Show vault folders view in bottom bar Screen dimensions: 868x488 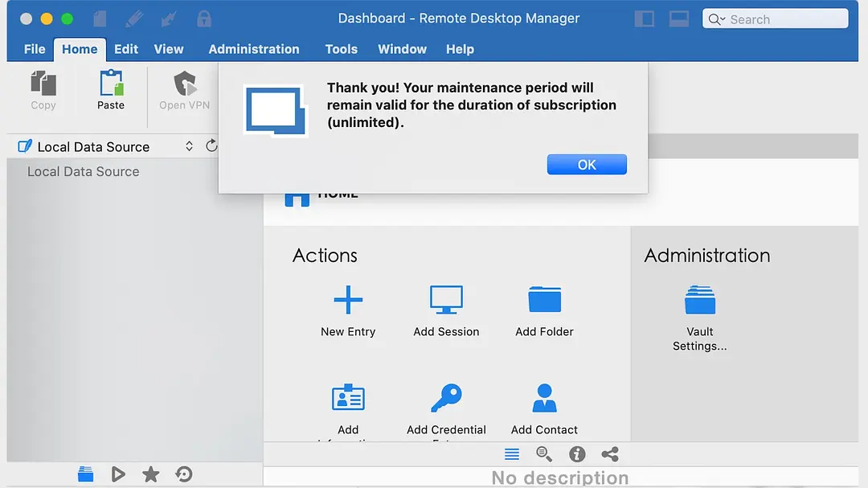click(x=85, y=474)
